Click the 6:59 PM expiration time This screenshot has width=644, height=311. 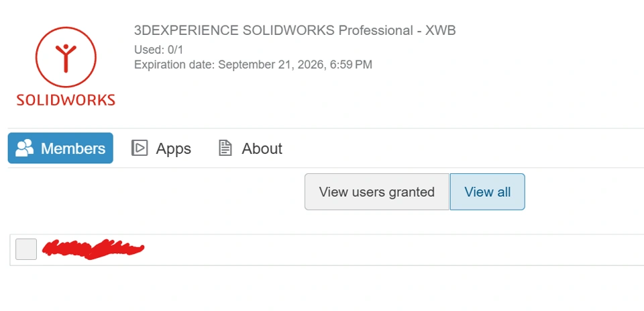352,65
